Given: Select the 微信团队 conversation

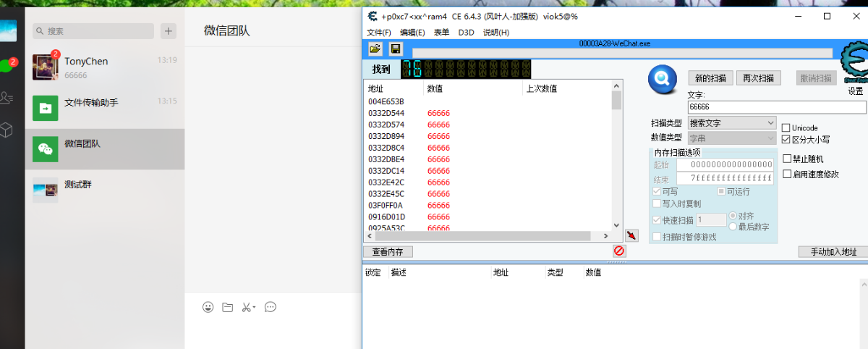Looking at the screenshot, I should [105, 149].
